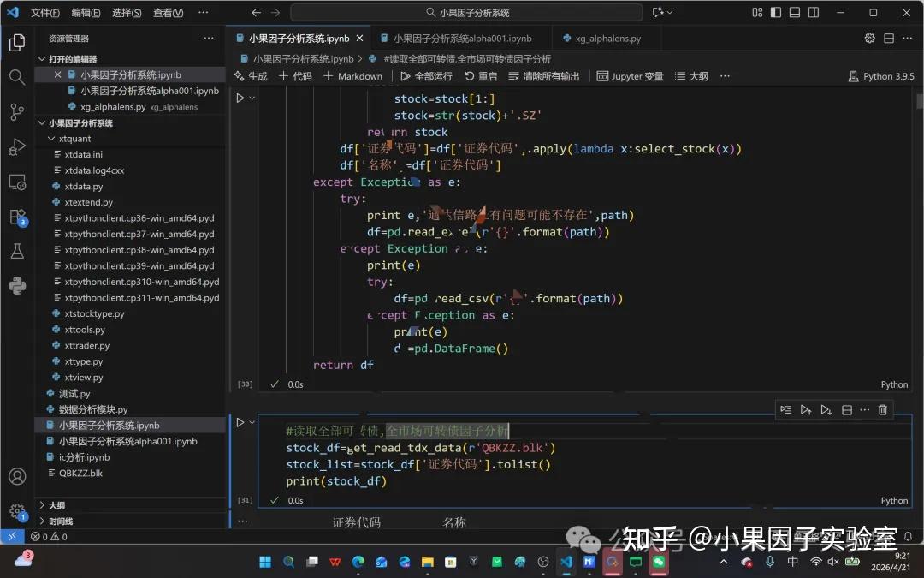Open the Search view in activity bar
The height and width of the screenshot is (578, 924).
(x=17, y=77)
